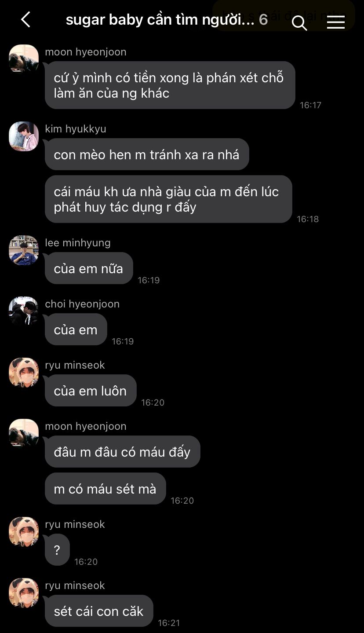This screenshot has height=633, width=364.
Task: Select message 'con mèo hen m tránh xa ra nhá'
Action: [147, 154]
